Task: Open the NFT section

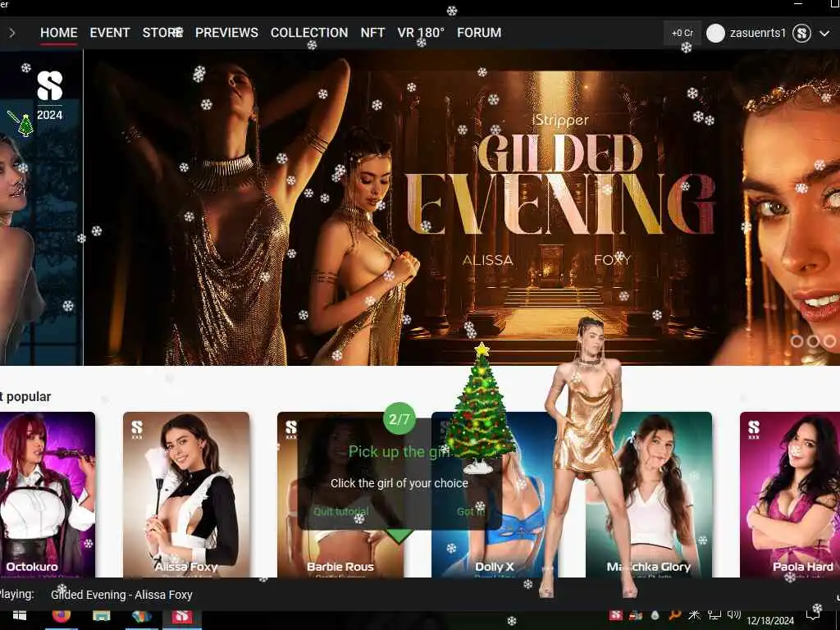Action: pyautogui.click(x=372, y=33)
